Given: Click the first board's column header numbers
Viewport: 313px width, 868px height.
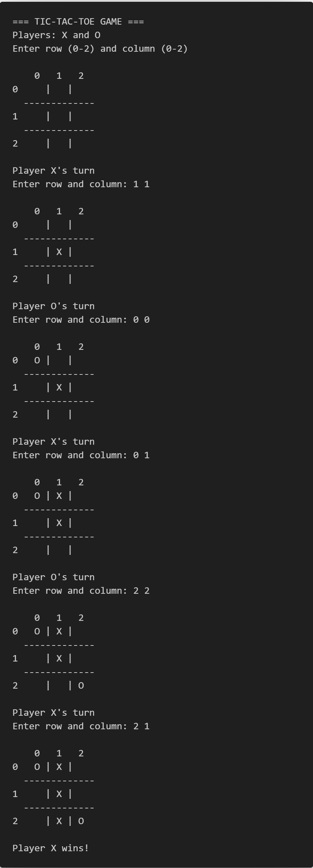Looking at the screenshot, I should 59,76.
